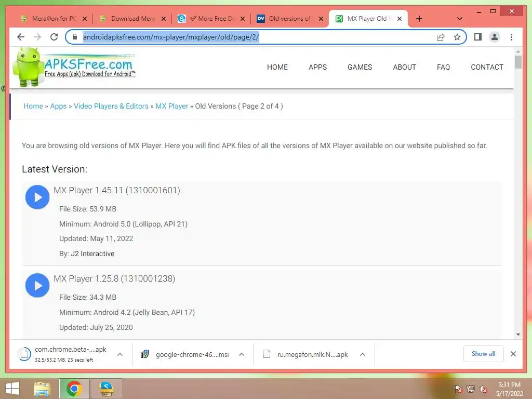
Task: Open the GAMES menu item
Action: (360, 67)
